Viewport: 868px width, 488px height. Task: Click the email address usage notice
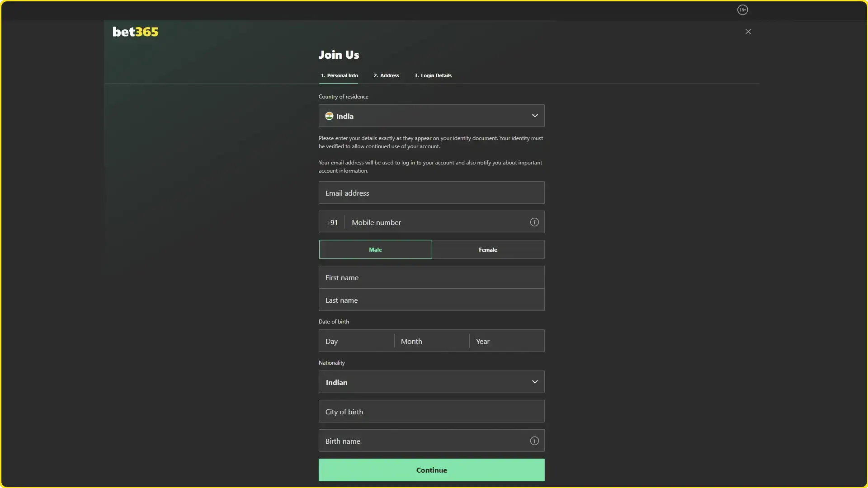[x=430, y=167]
